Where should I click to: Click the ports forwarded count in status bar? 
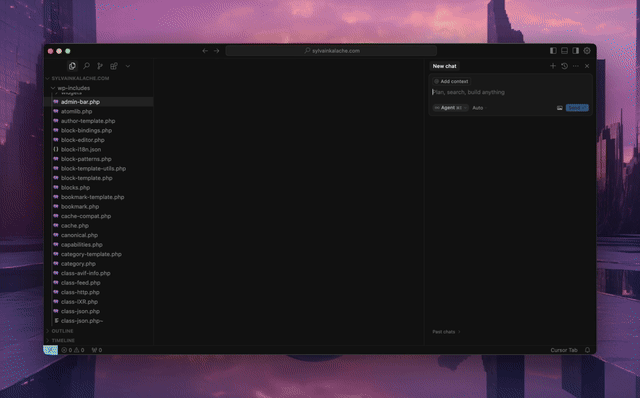point(97,350)
